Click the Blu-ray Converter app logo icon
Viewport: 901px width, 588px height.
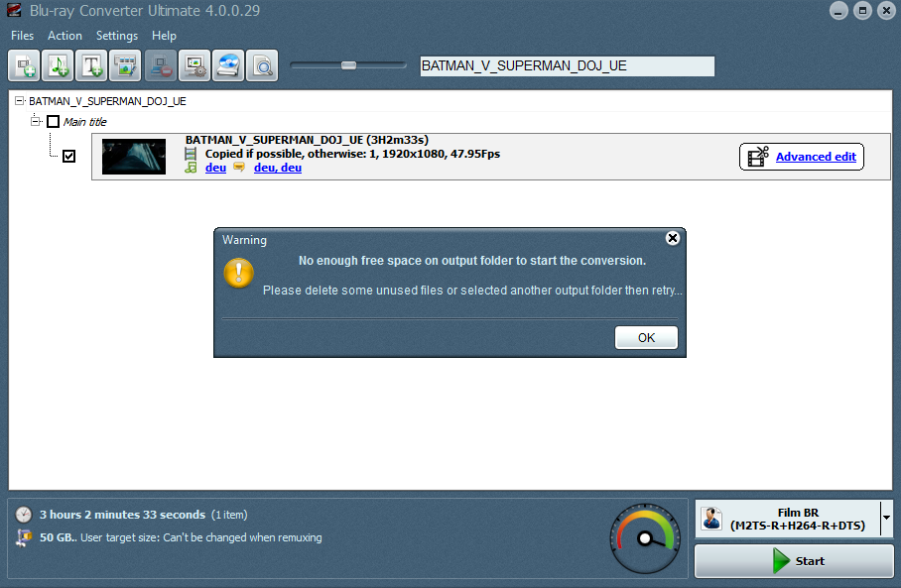tap(14, 10)
